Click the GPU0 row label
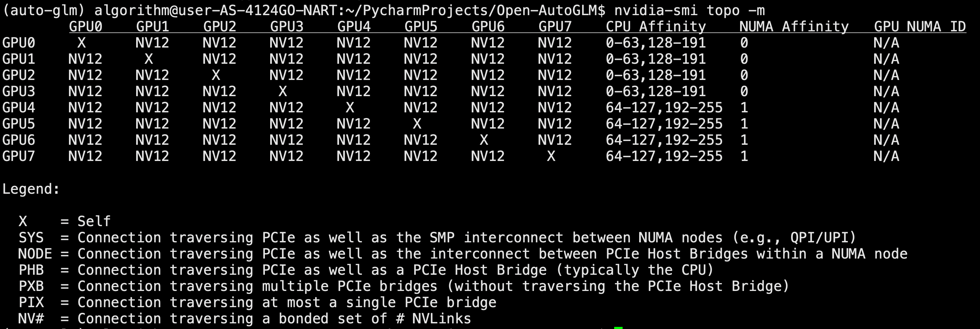The width and height of the screenshot is (980, 329). coord(19,43)
